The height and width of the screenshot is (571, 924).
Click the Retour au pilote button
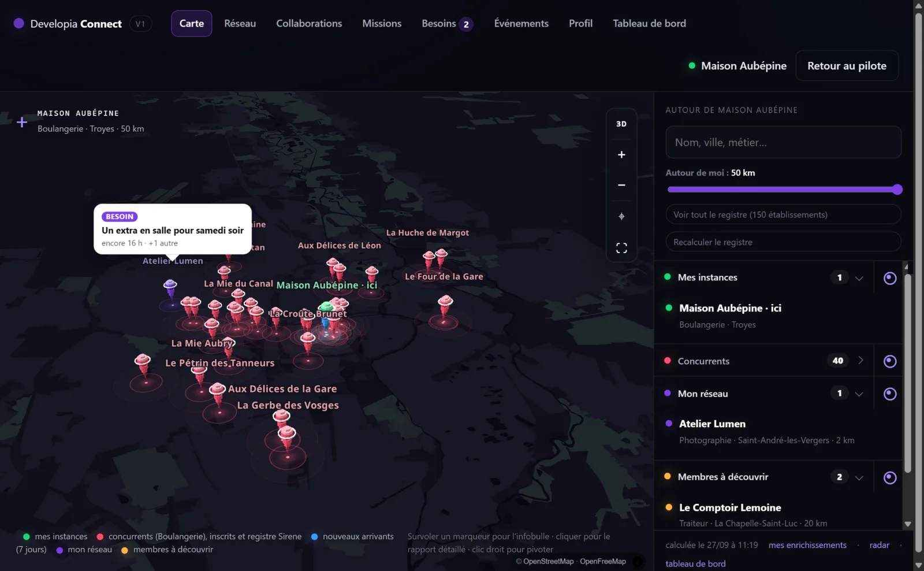click(x=847, y=66)
